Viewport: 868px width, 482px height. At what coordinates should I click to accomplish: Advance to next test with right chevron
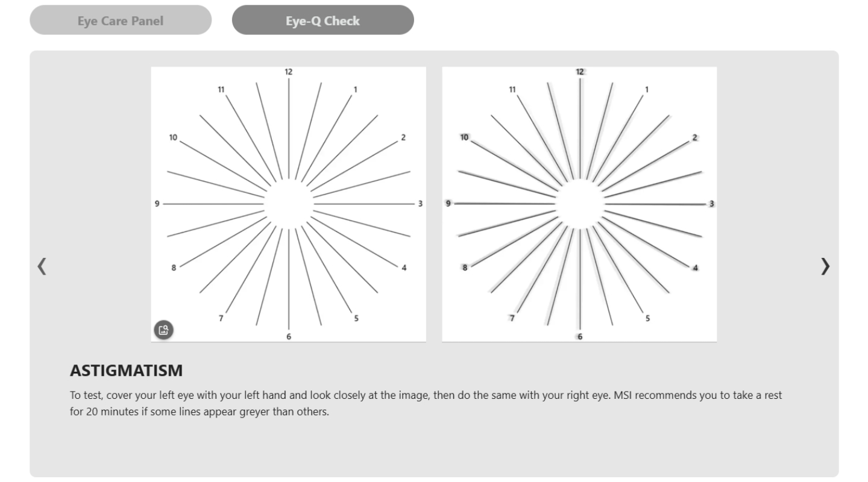point(825,265)
